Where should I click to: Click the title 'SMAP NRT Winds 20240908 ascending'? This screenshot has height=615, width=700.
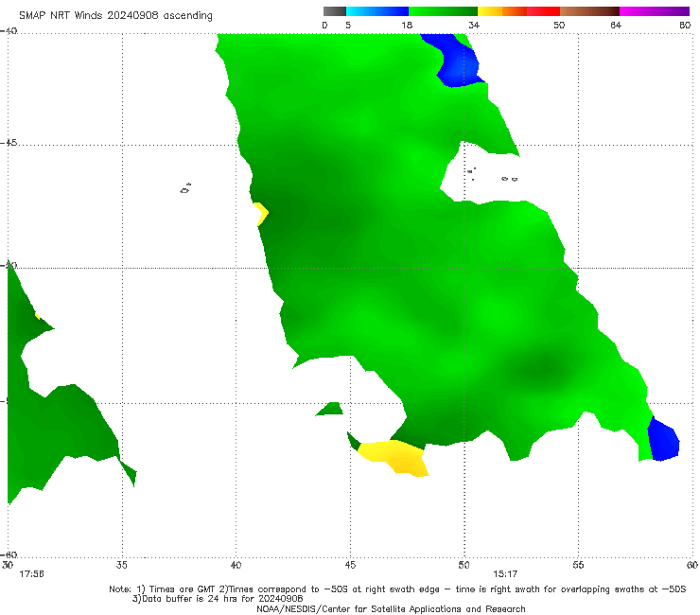(115, 15)
